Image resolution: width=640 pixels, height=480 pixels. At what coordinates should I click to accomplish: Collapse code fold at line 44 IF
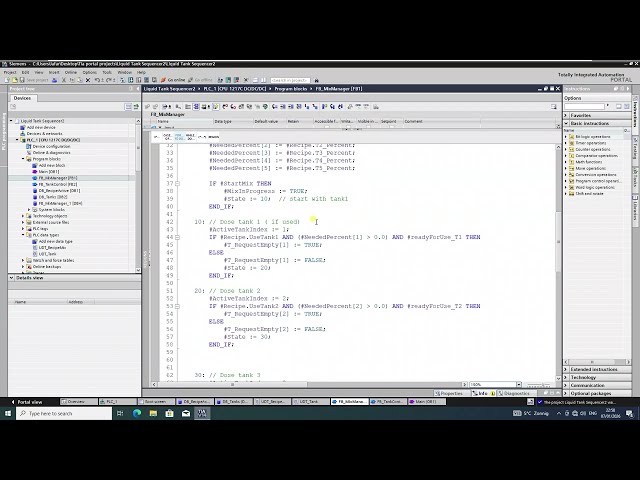[177, 237]
